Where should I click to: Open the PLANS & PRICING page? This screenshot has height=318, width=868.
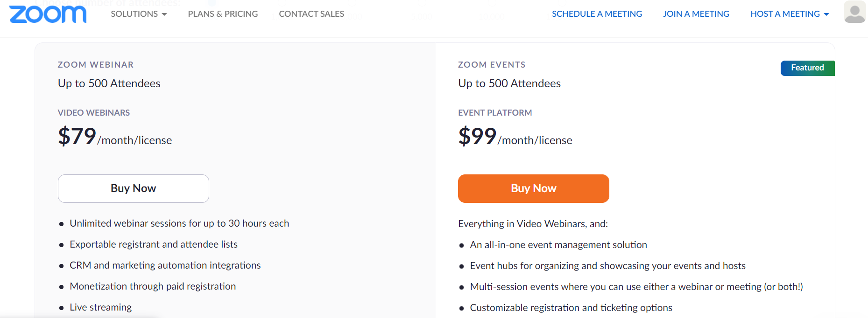tap(223, 14)
